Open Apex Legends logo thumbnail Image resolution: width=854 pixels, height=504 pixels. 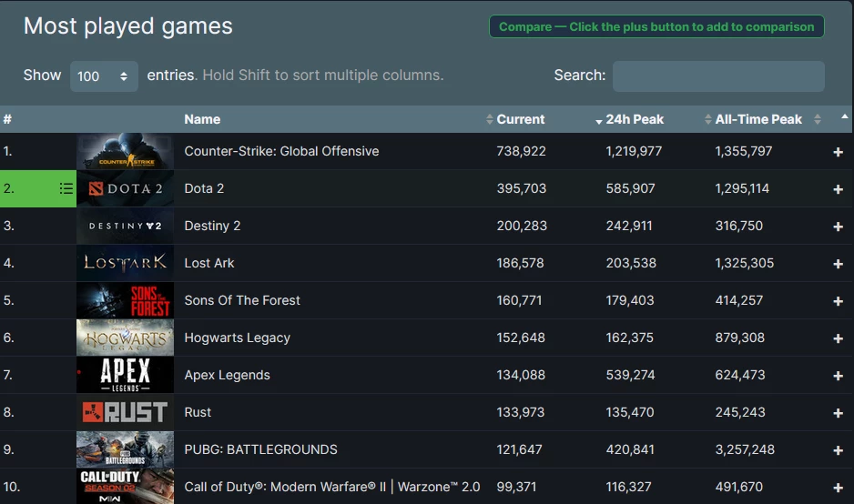(x=126, y=375)
